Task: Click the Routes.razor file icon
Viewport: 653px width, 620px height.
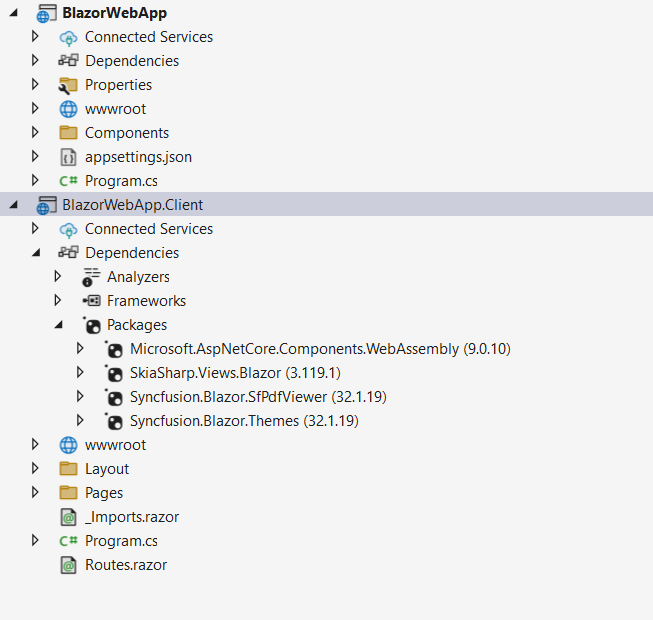Action: [68, 565]
